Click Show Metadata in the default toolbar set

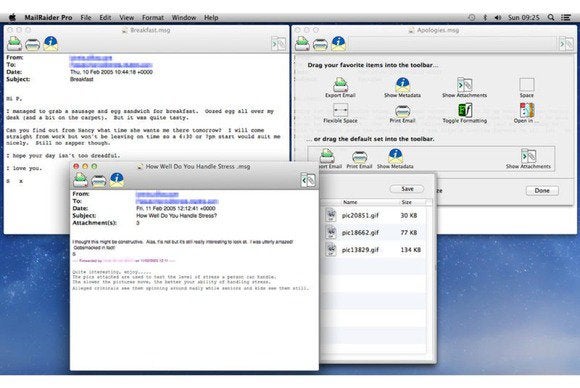pos(395,159)
